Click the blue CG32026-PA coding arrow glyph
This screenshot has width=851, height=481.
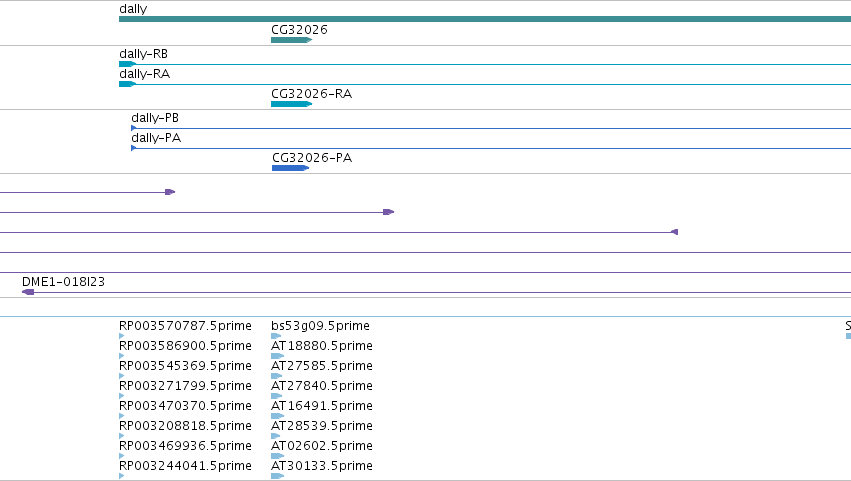point(290,168)
